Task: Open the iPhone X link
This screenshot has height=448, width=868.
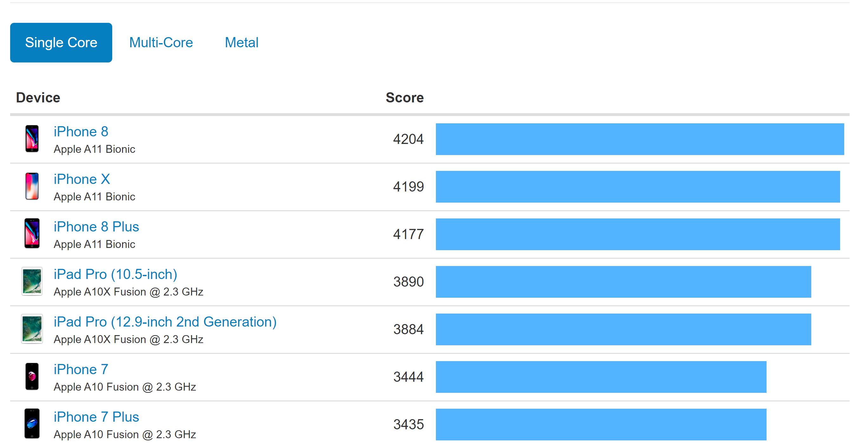Action: [82, 179]
